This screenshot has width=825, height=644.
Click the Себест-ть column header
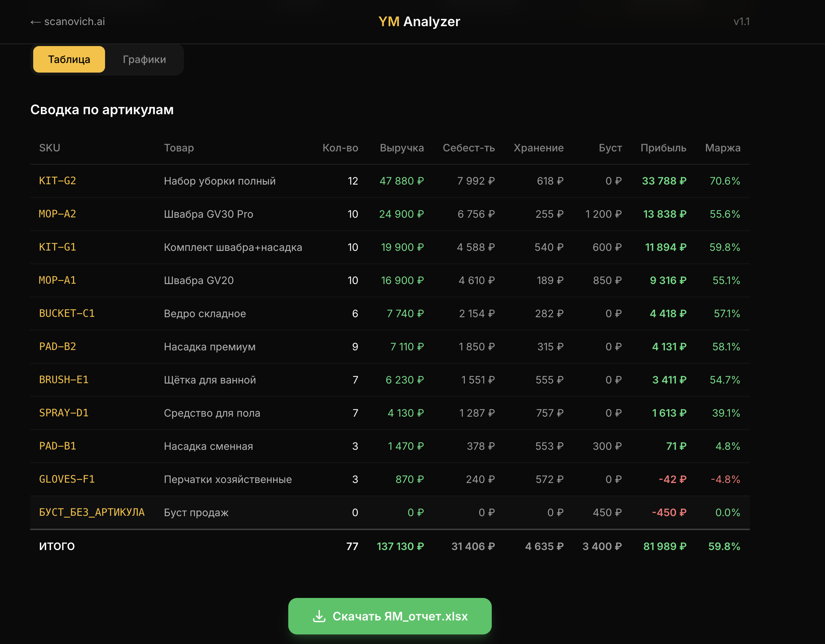point(469,148)
